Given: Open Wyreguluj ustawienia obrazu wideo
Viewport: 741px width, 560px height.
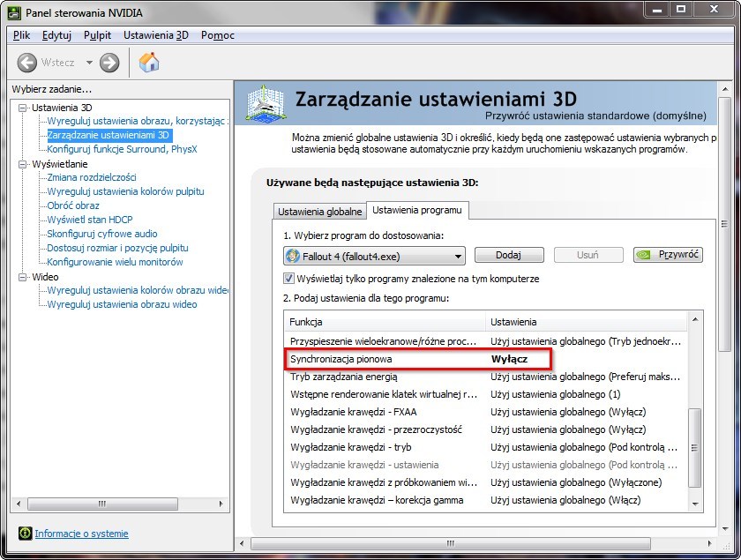Looking at the screenshot, I should pyautogui.click(x=122, y=304).
